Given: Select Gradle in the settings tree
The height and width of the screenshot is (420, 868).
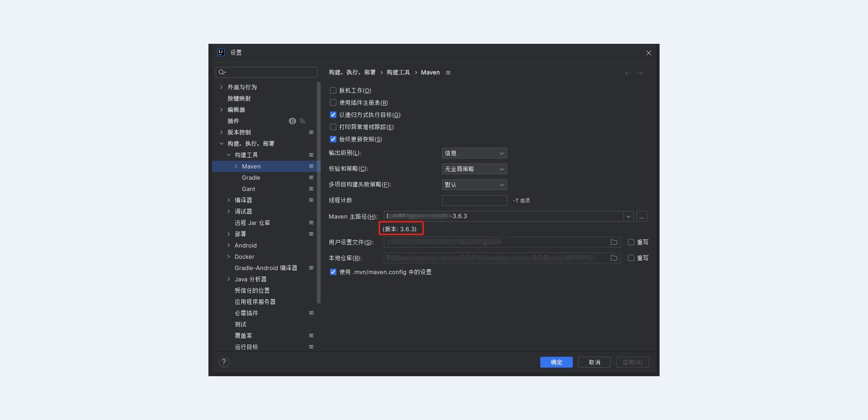Looking at the screenshot, I should point(251,178).
